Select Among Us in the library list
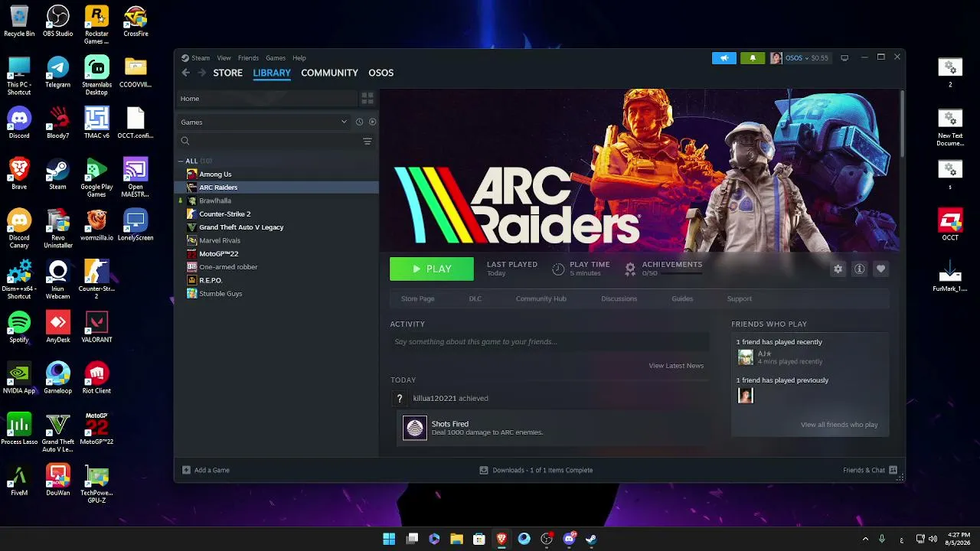 tap(278, 174)
